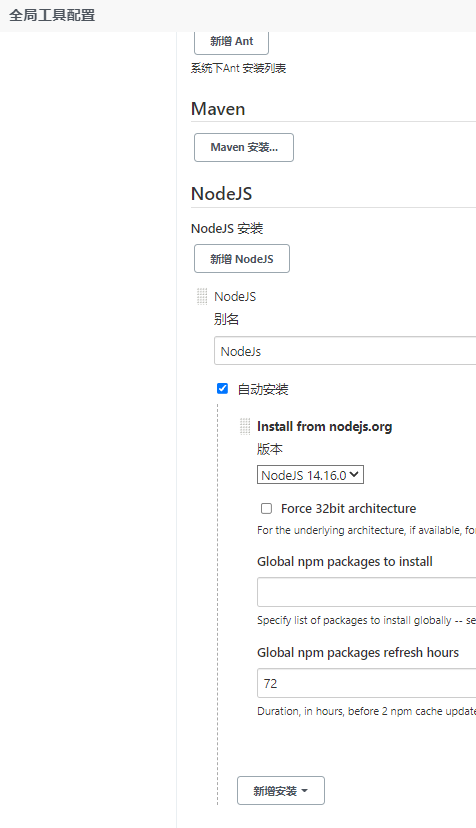Click the drag handle beside NodeJS entry
476x828 pixels.
[x=202, y=296]
